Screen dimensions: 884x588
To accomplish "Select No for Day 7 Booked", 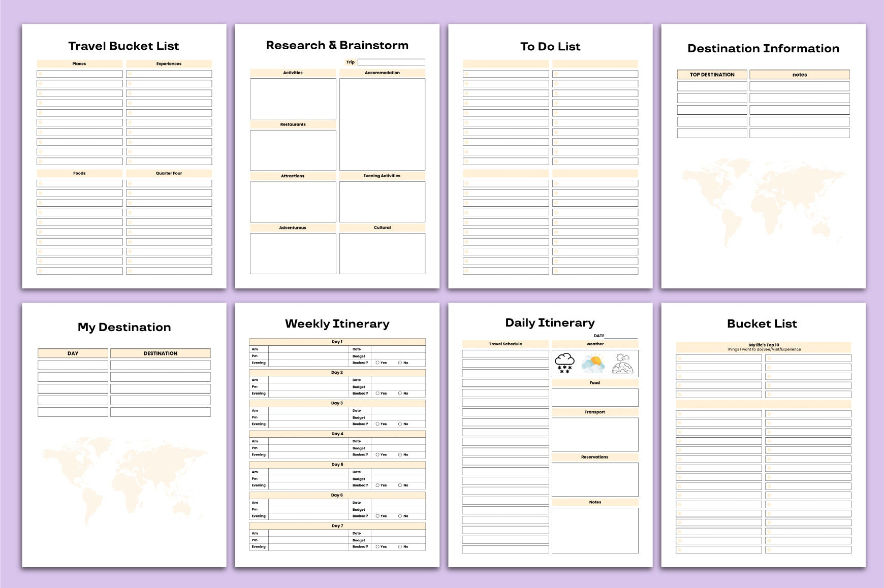I will click(x=400, y=547).
